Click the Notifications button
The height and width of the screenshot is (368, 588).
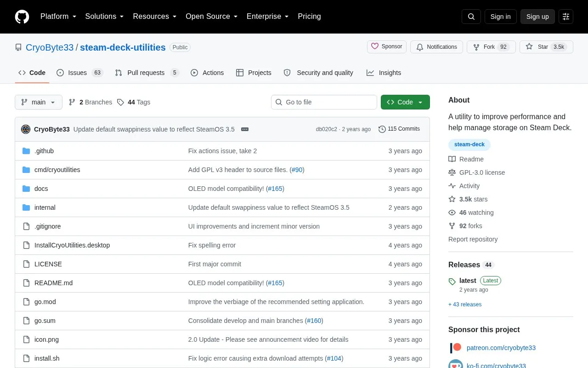point(436,47)
